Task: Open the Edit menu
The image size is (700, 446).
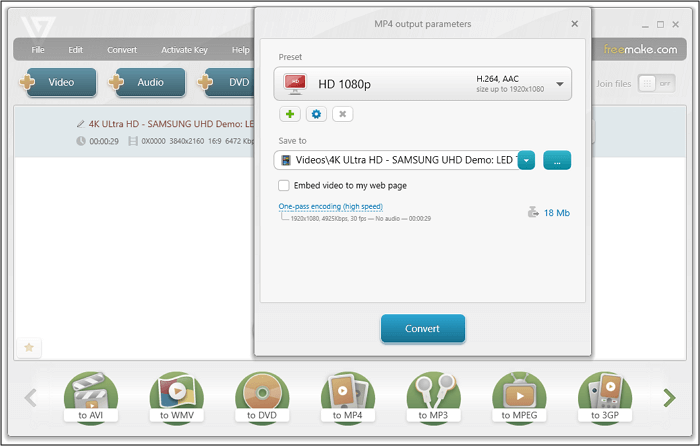Action: pyautogui.click(x=75, y=50)
